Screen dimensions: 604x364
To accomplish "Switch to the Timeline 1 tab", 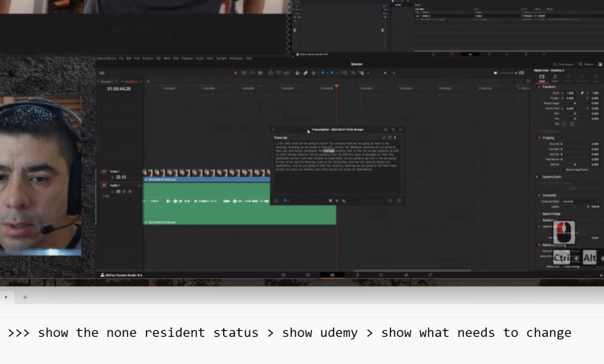I will [x=107, y=81].
